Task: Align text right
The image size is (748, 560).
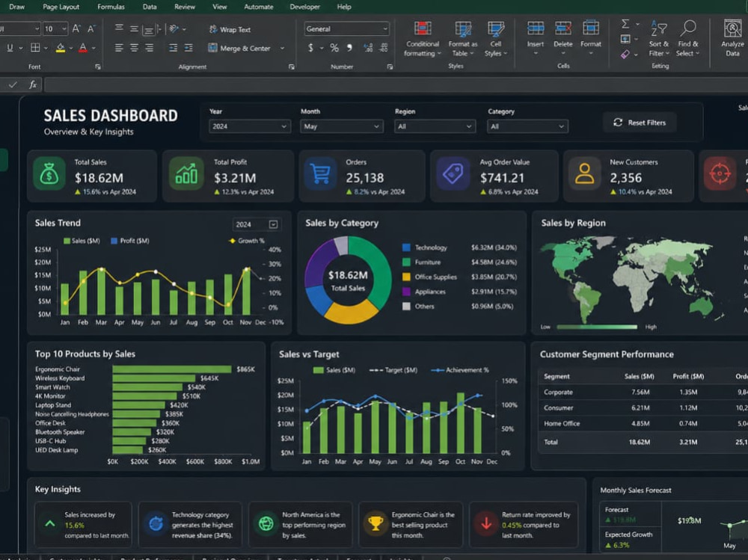Action: [150, 48]
